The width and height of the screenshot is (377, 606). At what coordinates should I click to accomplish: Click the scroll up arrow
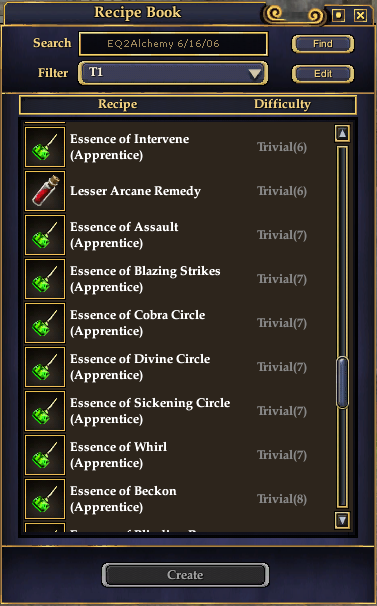tap(343, 133)
